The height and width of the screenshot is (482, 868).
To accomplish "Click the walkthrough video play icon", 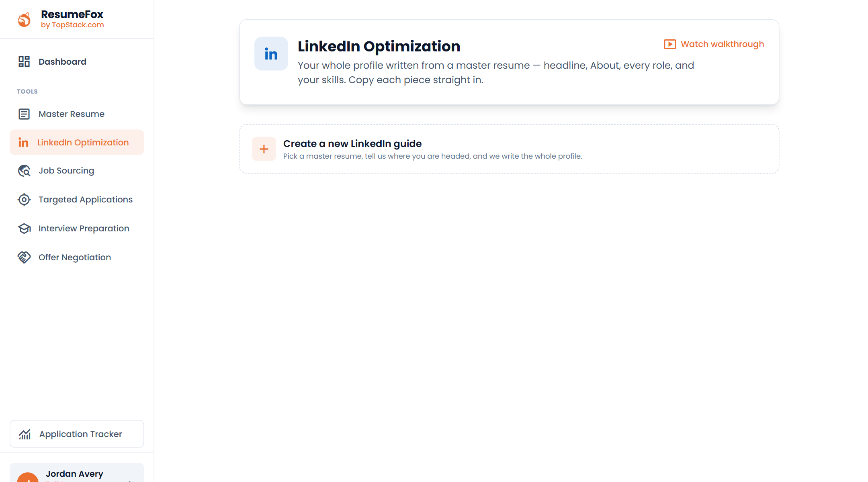I will [669, 44].
